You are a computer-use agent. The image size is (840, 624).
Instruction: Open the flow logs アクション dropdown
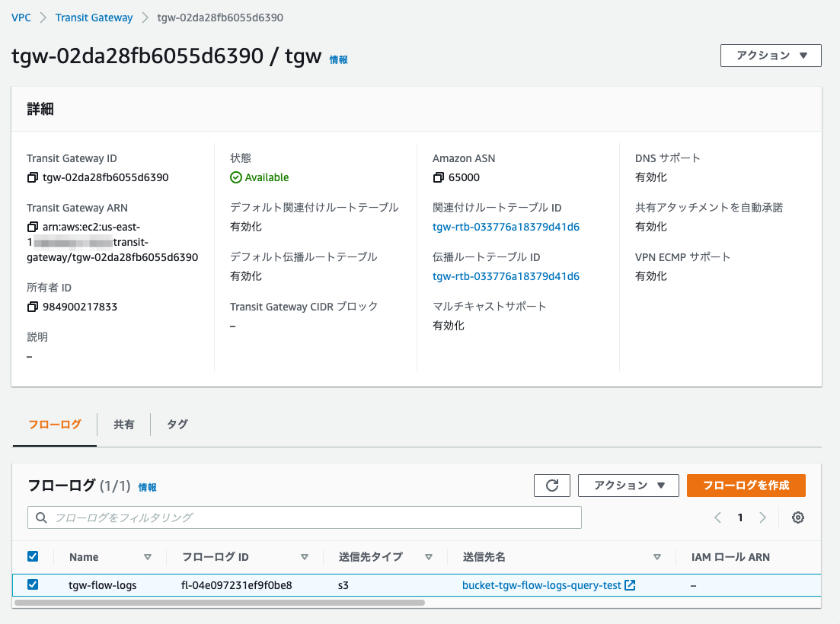[628, 486]
